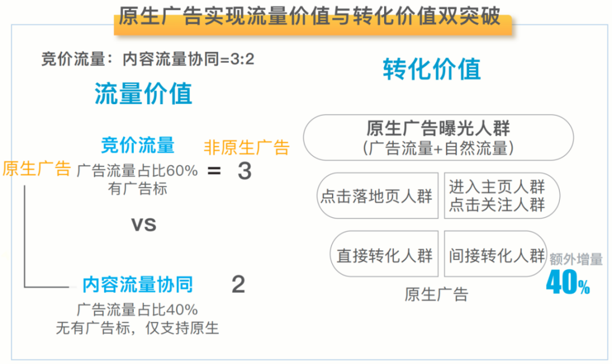Screen dimensions: 612x364
Task: Click the '原生广告曝光人群' rounded box
Action: click(438, 138)
